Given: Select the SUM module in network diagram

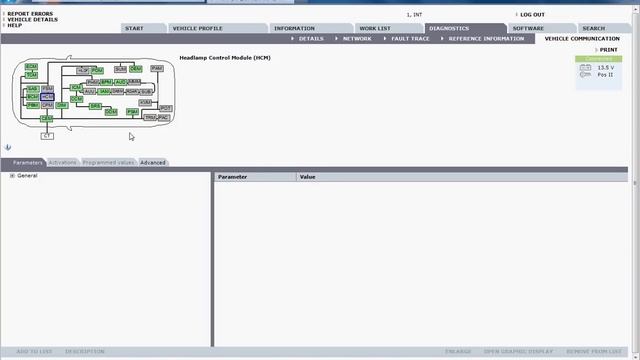Looking at the screenshot, I should (x=120, y=69).
